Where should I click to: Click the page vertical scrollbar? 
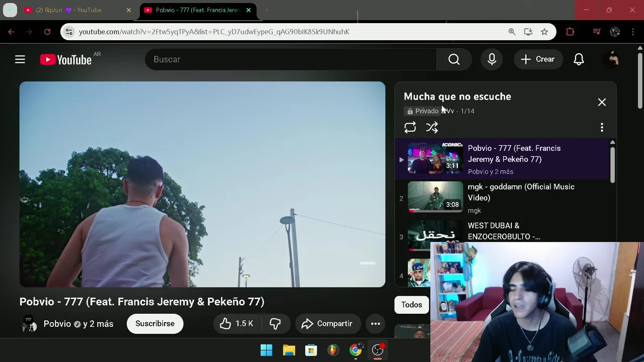pyautogui.click(x=640, y=79)
